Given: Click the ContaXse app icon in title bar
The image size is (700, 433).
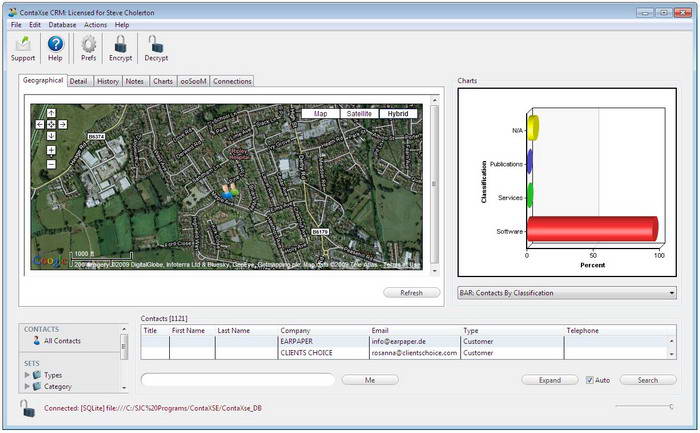Looking at the screenshot, I should point(12,12).
